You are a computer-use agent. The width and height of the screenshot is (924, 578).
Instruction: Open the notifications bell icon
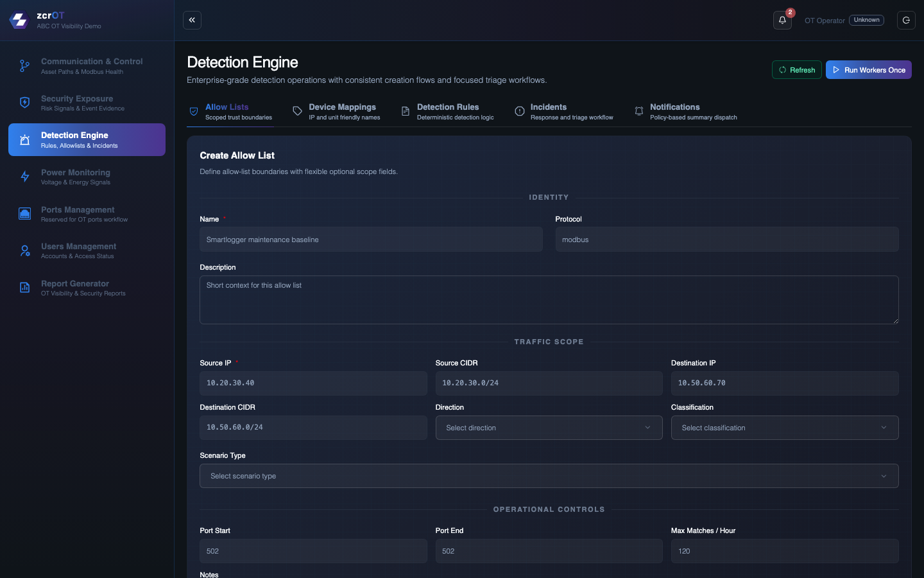[x=782, y=20]
